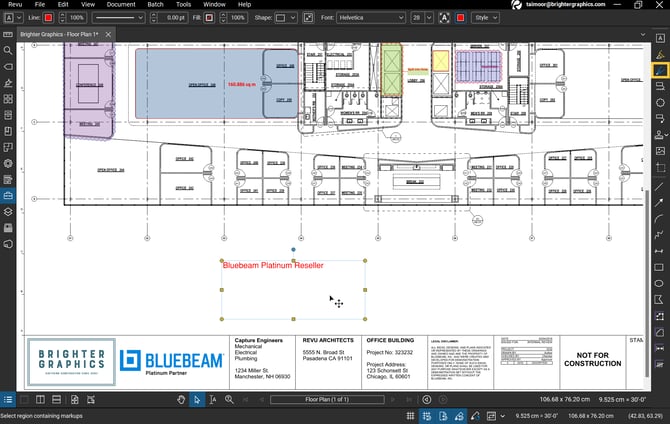Open the Document menu
Viewport: 670px width, 424px height.
(121, 4)
